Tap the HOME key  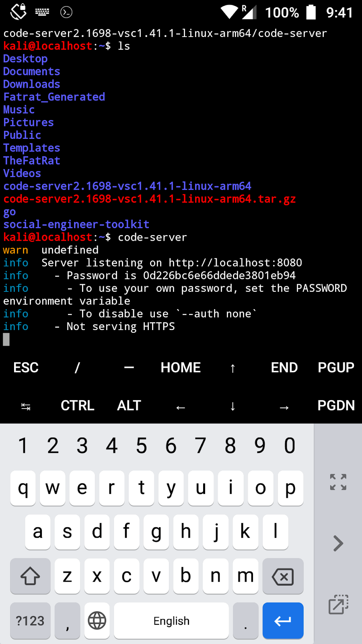pyautogui.click(x=181, y=367)
